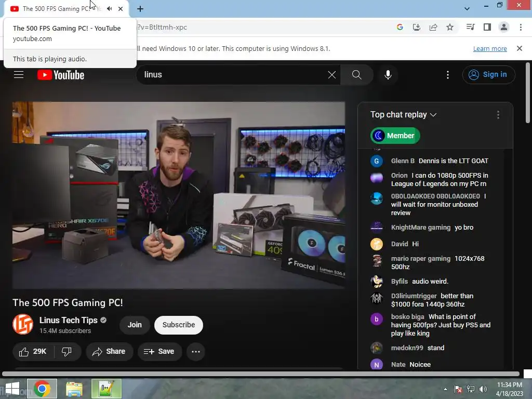Click the address bar URL
Viewport: 532px width, 399px height.
coord(162,27)
